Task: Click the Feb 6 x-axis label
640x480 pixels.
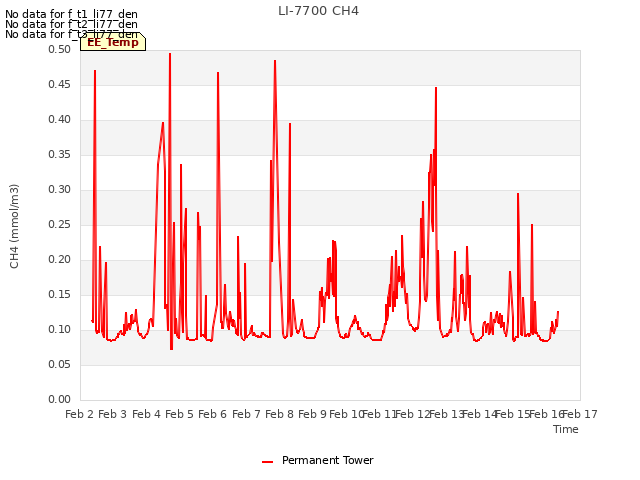Action: [212, 414]
